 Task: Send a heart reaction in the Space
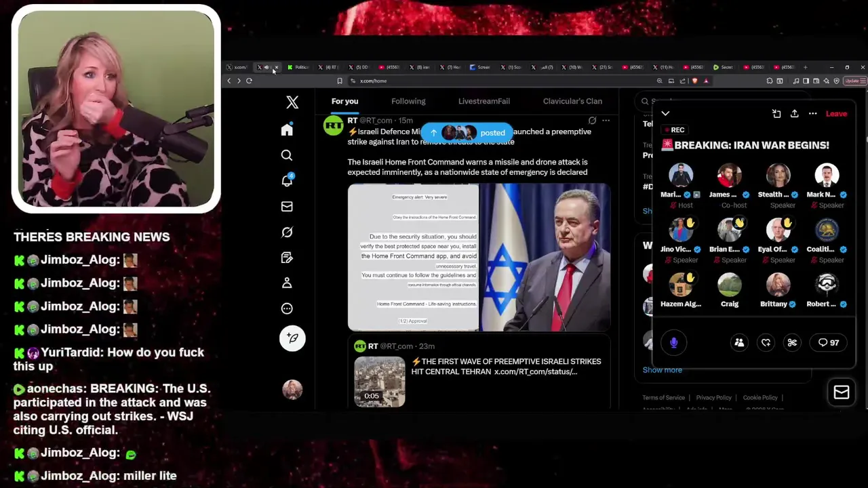[x=766, y=342]
